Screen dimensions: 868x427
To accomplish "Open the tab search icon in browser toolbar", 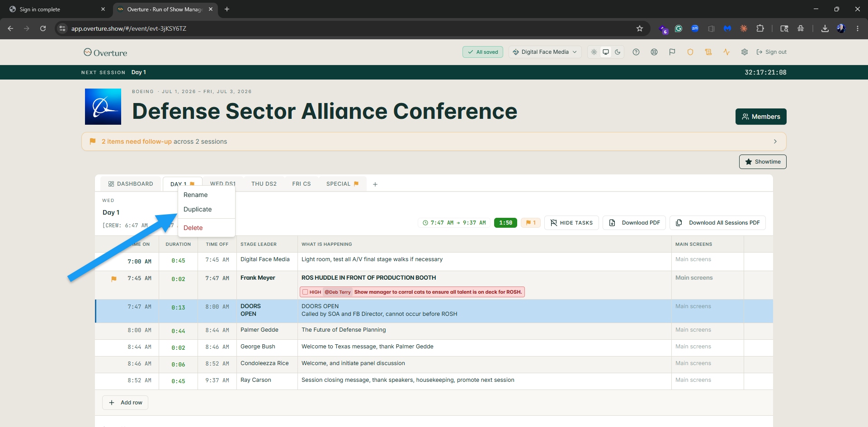I will point(784,28).
